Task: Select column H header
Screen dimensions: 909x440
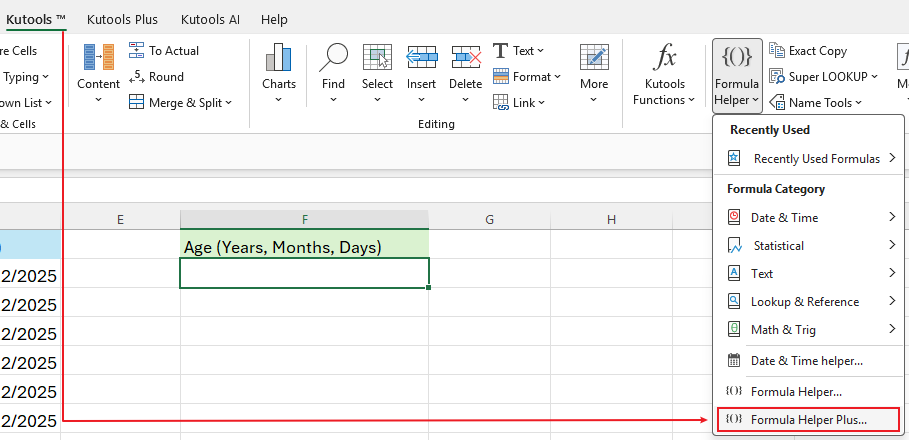Action: point(611,219)
